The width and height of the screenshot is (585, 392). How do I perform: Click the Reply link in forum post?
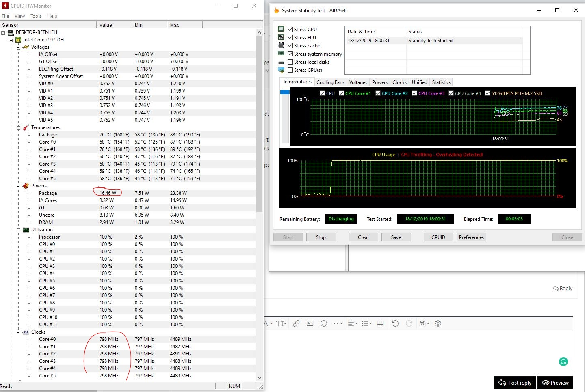coord(563,288)
